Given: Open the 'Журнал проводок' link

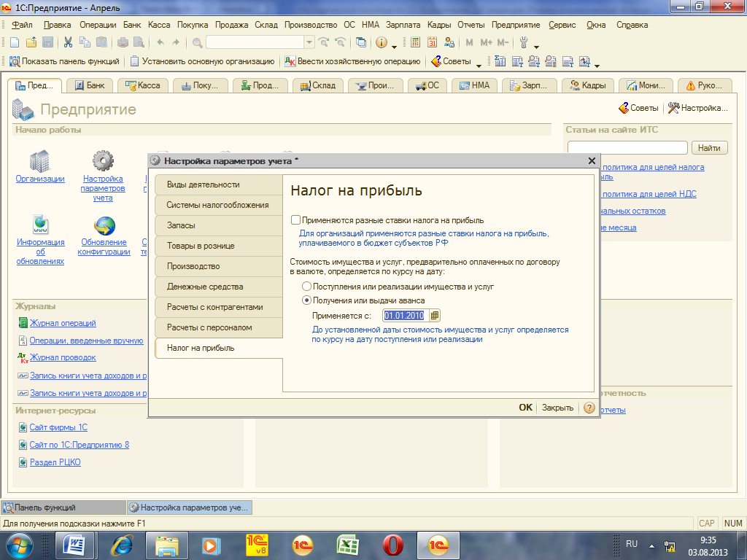Looking at the screenshot, I should pos(63,357).
